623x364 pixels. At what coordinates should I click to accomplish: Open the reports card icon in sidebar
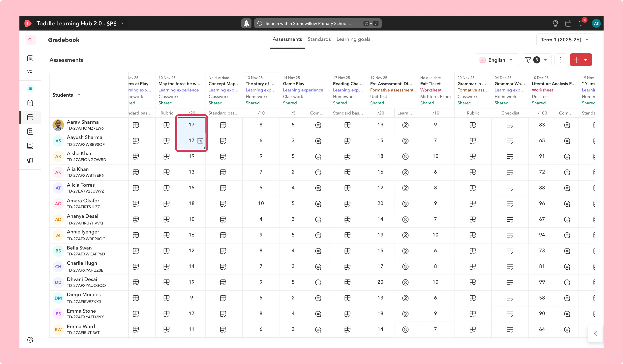[x=30, y=146]
